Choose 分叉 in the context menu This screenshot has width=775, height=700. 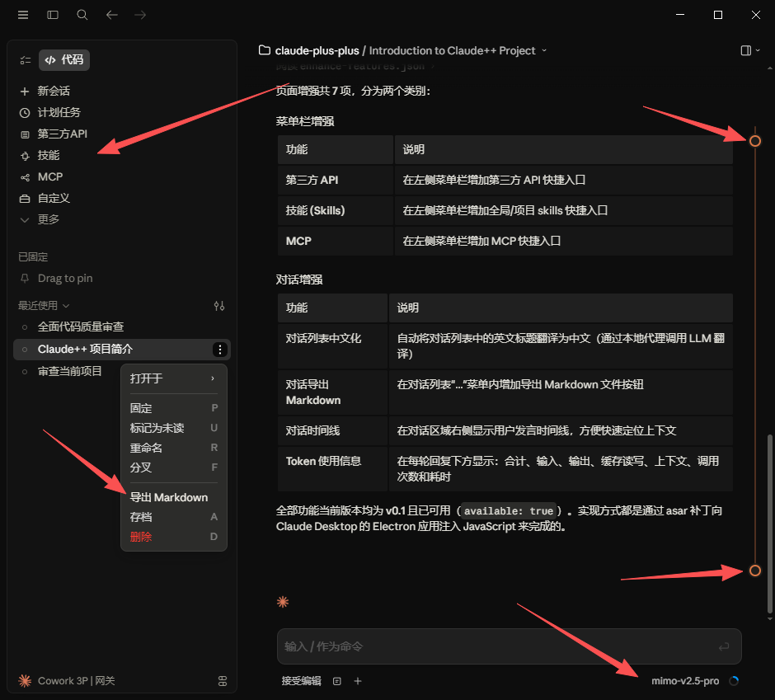(x=173, y=467)
